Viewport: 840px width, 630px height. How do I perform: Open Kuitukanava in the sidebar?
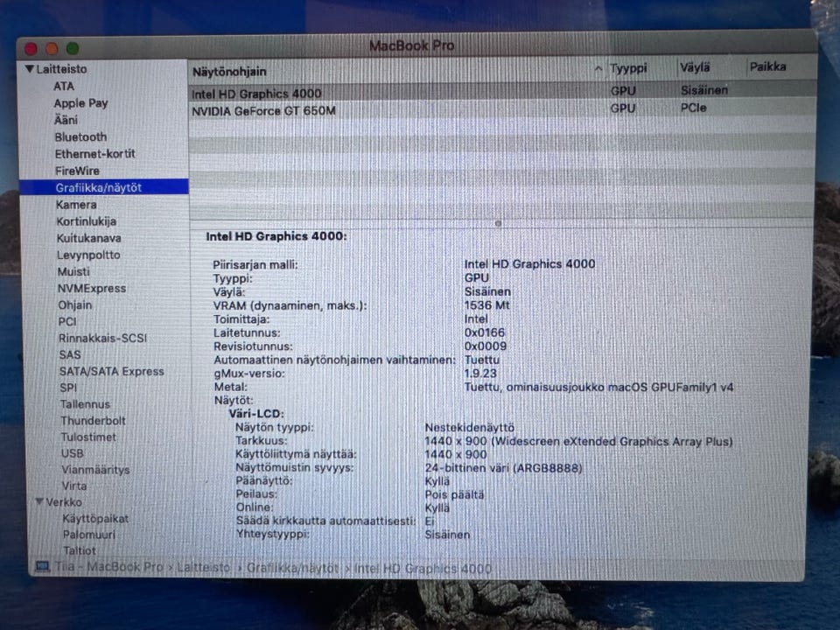(89, 238)
